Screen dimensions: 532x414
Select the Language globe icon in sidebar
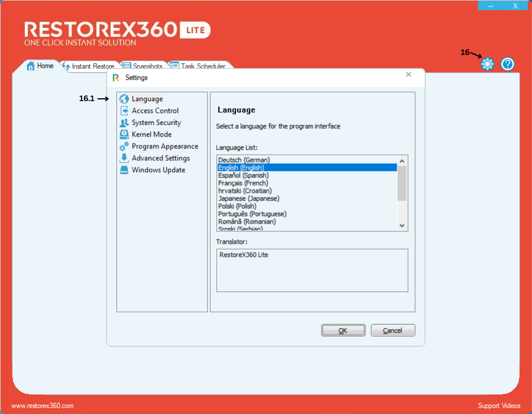pos(124,99)
